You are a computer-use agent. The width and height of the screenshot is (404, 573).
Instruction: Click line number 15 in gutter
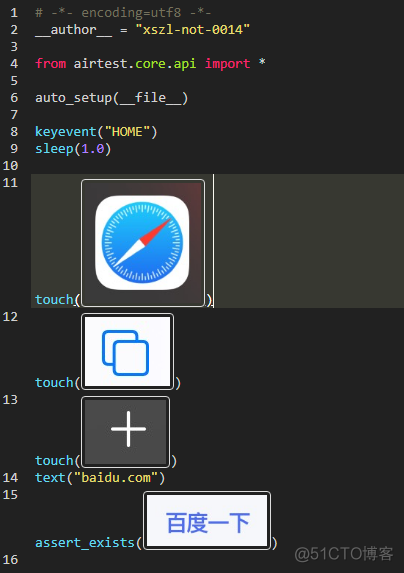click(x=10, y=494)
